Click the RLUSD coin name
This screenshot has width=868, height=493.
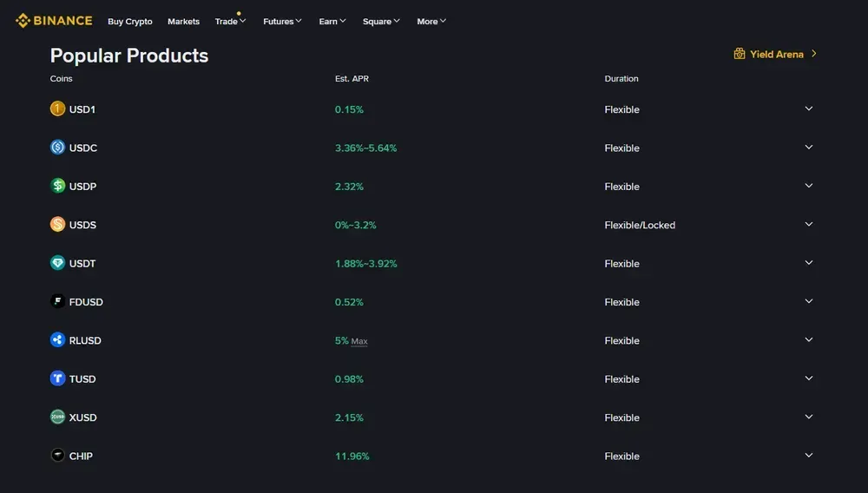tap(85, 341)
